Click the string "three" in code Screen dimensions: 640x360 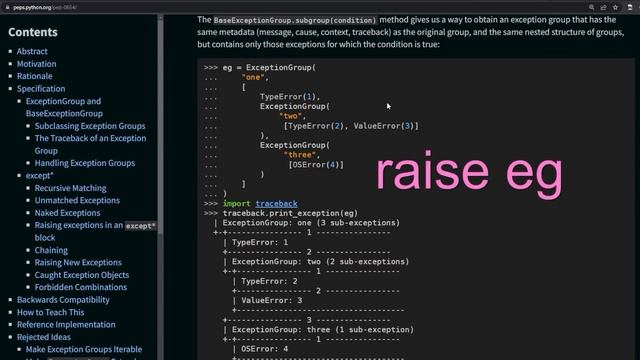(x=300, y=155)
